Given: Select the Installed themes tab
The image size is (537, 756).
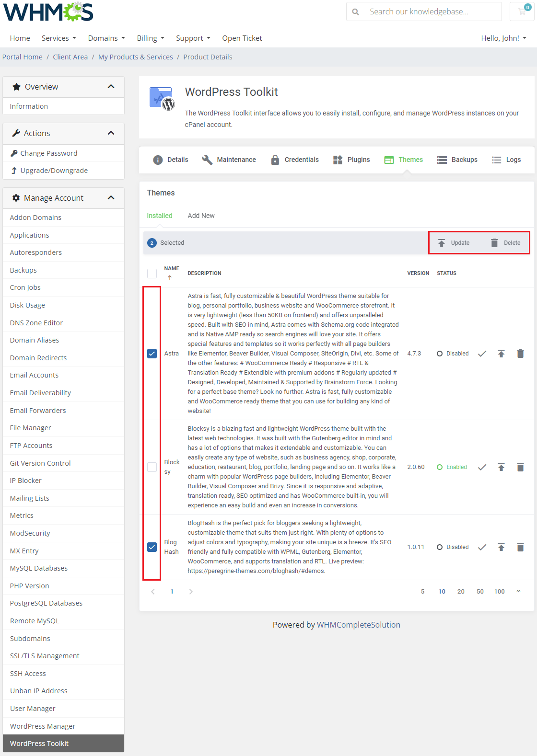Looking at the screenshot, I should click(x=160, y=216).
